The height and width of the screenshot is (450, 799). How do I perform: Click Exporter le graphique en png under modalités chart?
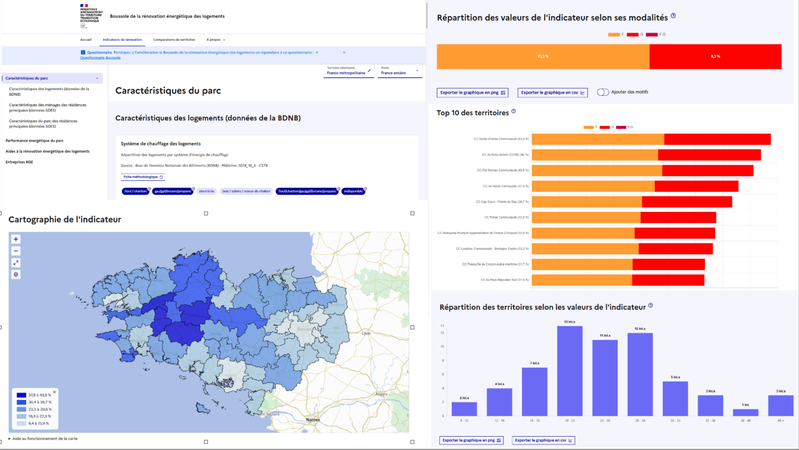[x=472, y=93]
